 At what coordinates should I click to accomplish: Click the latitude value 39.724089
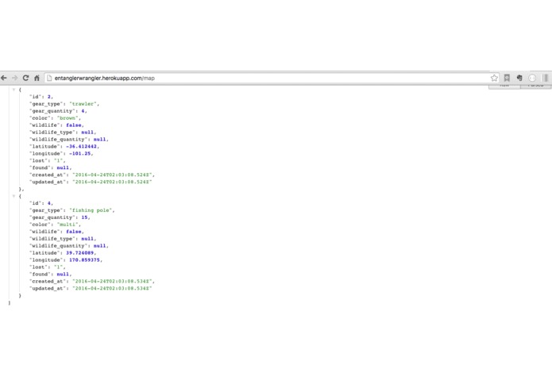pyautogui.click(x=80, y=253)
